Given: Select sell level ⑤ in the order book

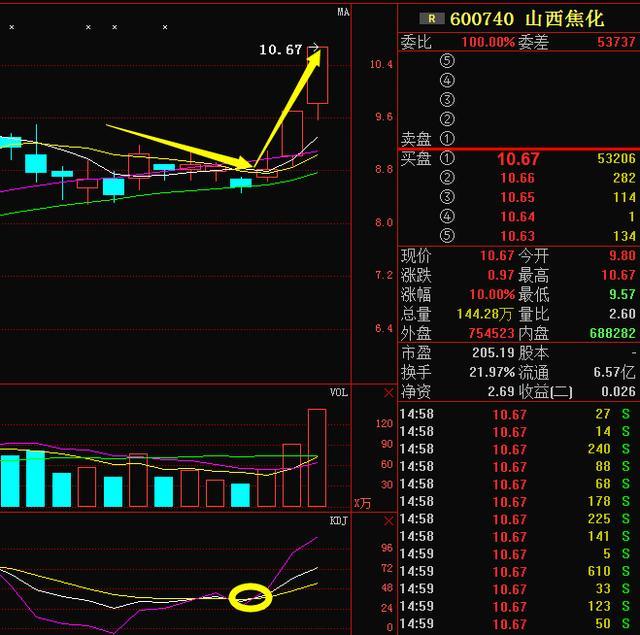Looking at the screenshot, I should [447, 60].
